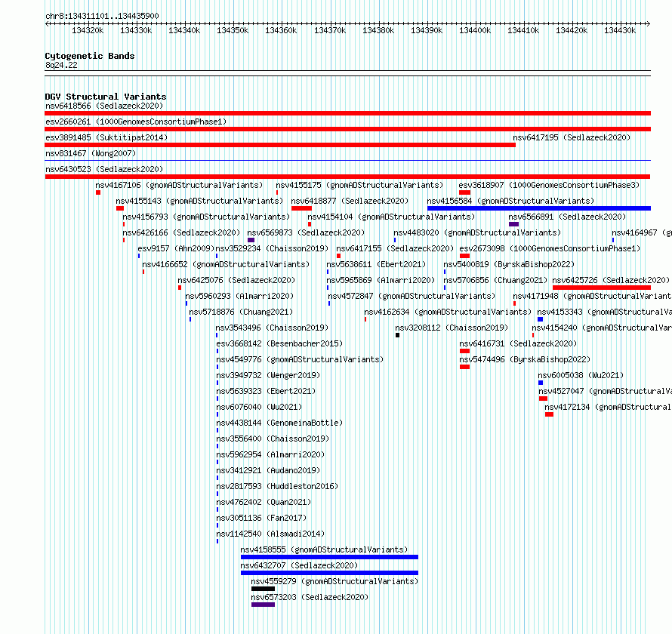Click the black bar under nsv4559279
Viewport: 672px width, 634px height.
263,589
